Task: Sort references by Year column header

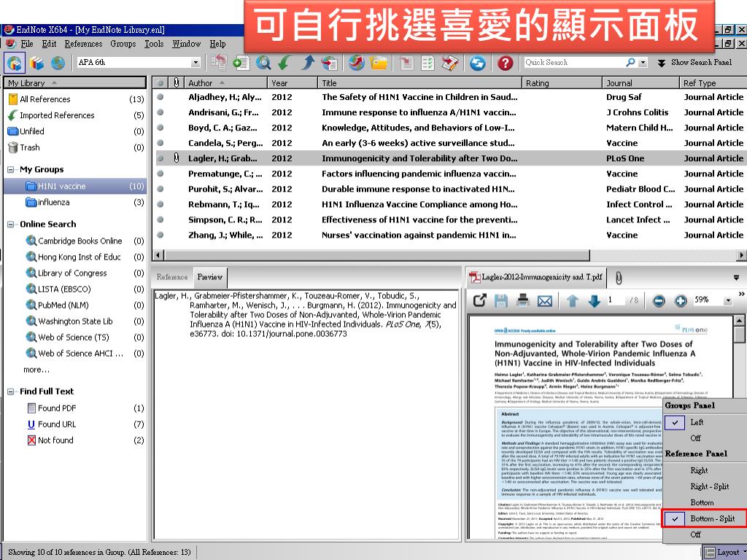Action: pyautogui.click(x=293, y=83)
